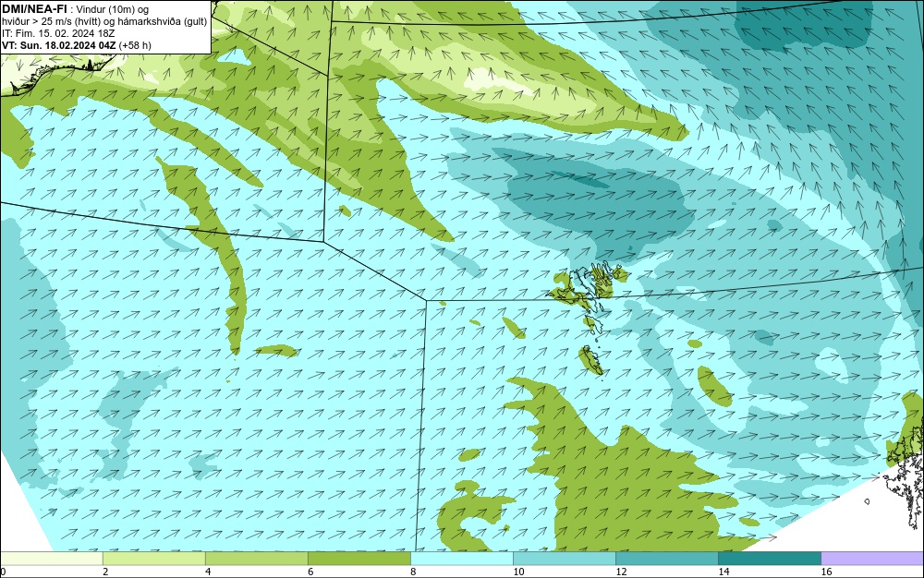Click the valid time text 'VT: Sun. 18.02.2024 04Z'
924x578 pixels.
tap(59, 45)
